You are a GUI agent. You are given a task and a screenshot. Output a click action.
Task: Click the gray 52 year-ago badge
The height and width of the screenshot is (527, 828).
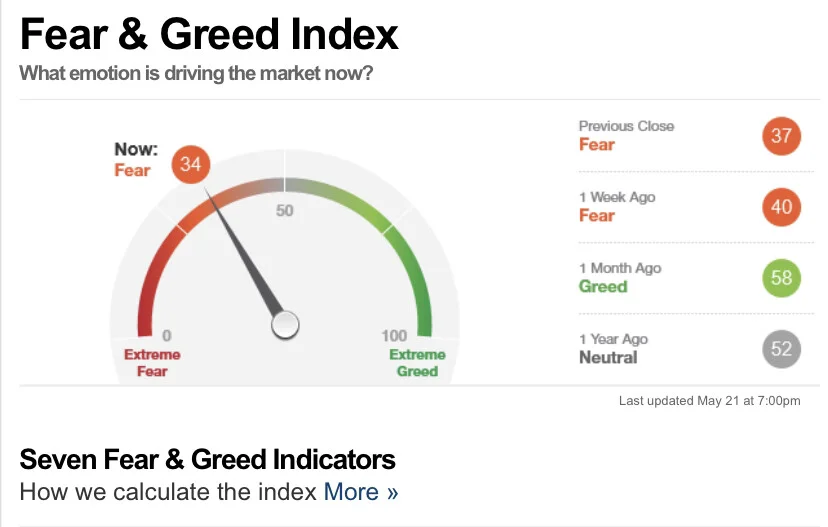pos(782,349)
